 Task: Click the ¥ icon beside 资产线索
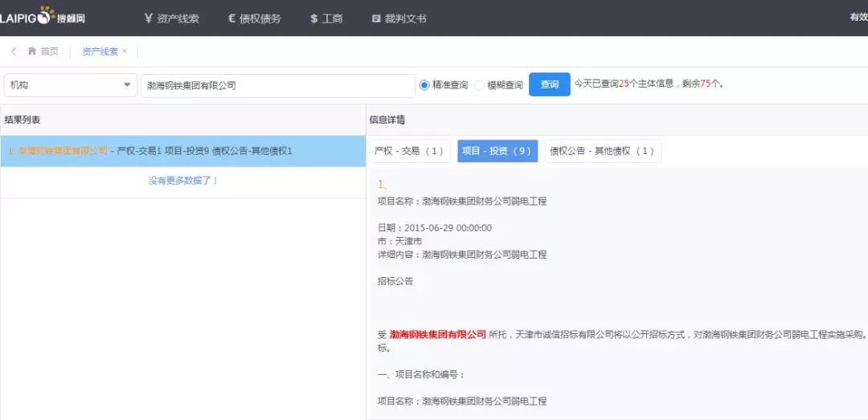click(x=148, y=18)
